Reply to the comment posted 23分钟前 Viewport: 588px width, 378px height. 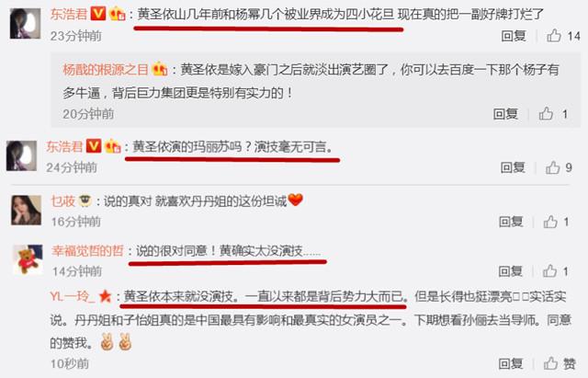(514, 36)
